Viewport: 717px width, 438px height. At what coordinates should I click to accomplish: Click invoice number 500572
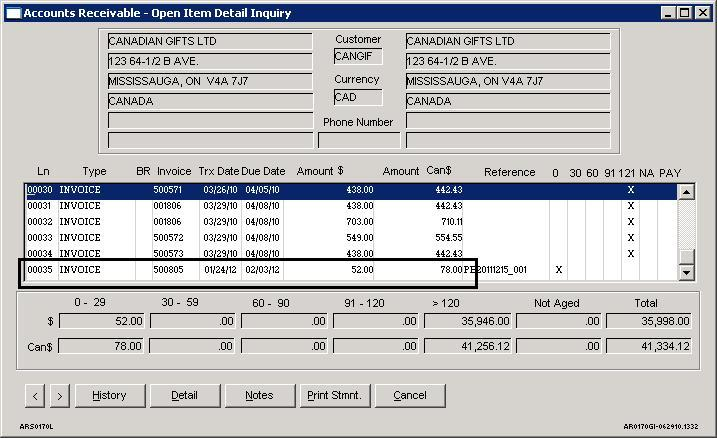168,238
